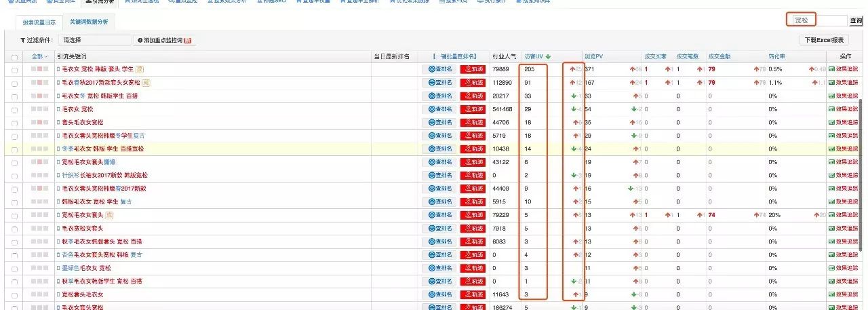The height and width of the screenshot is (310, 868).
Task: Click the 行业人气 column header
Action: coord(504,56)
